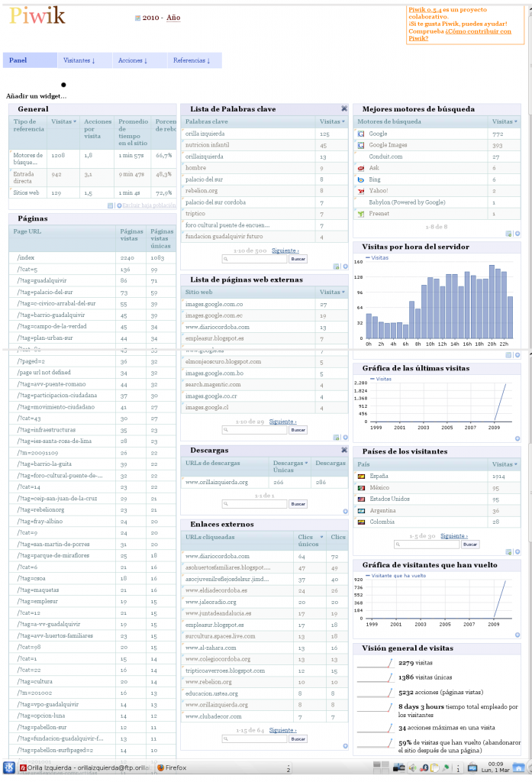The height and width of the screenshot is (782, 532).
Task: Sort keywords by Visitas column header
Action: coord(331,121)
